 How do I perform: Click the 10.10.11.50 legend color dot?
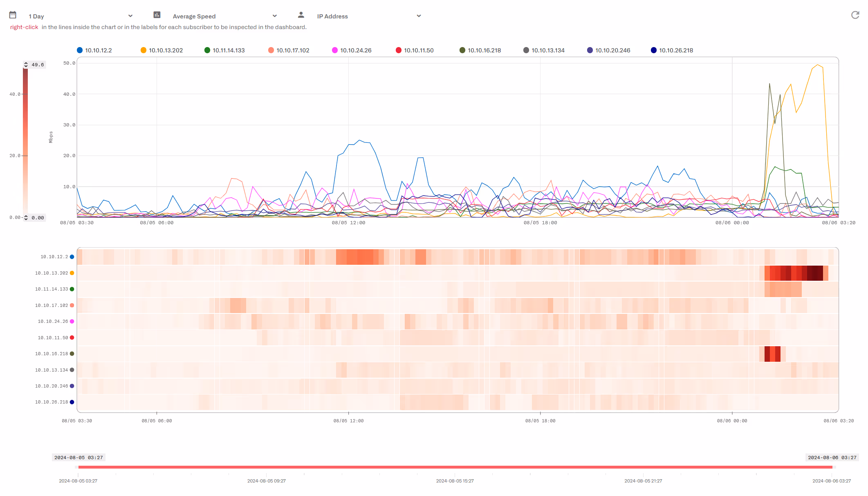[x=399, y=50]
